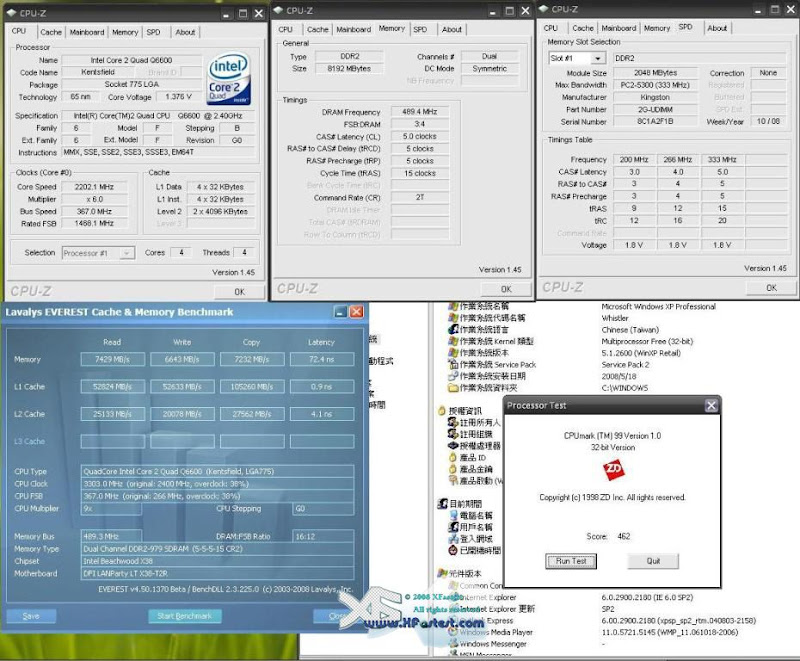
Task: Open the About tab in SPD CPU-Z window
Action: tap(717, 28)
